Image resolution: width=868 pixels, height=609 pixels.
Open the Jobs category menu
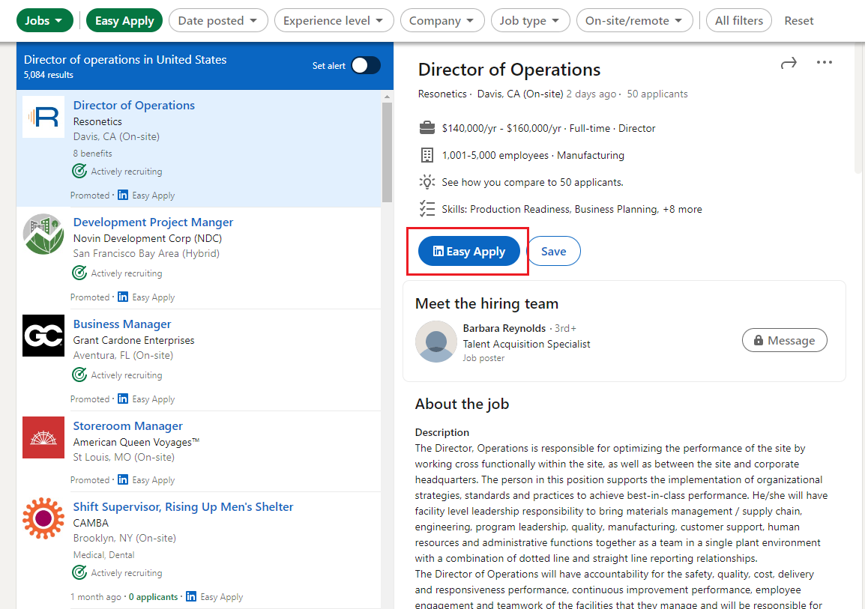(44, 20)
